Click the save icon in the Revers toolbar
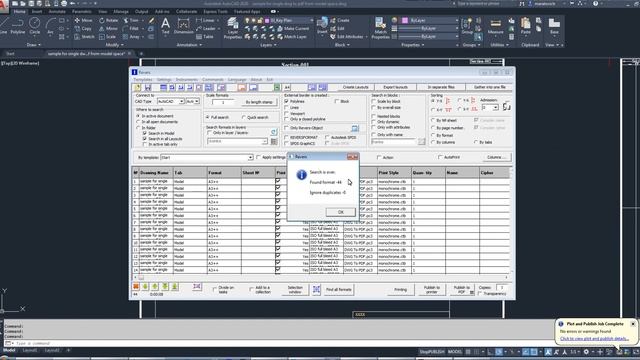This screenshot has width=640, height=360. [x=148, y=87]
